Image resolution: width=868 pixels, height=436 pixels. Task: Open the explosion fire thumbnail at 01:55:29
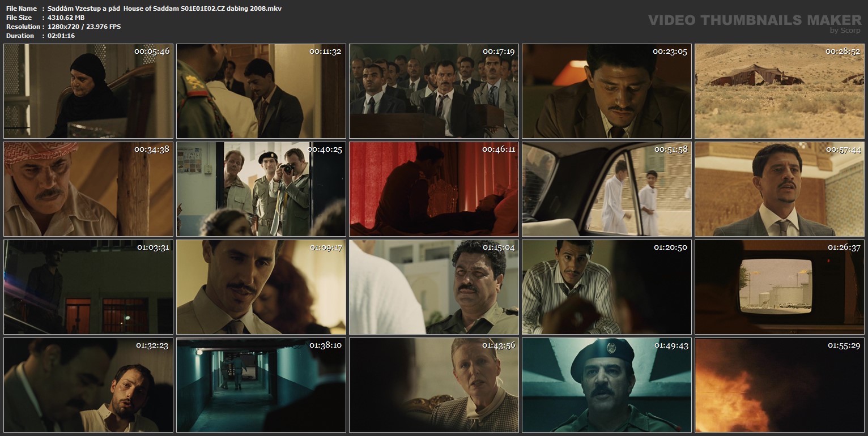779,385
